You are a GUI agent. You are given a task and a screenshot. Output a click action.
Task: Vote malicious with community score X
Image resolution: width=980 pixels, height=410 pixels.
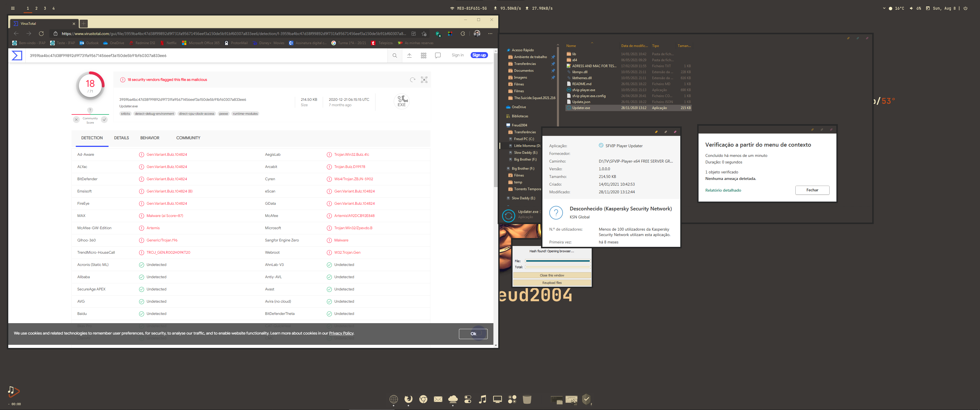[76, 120]
